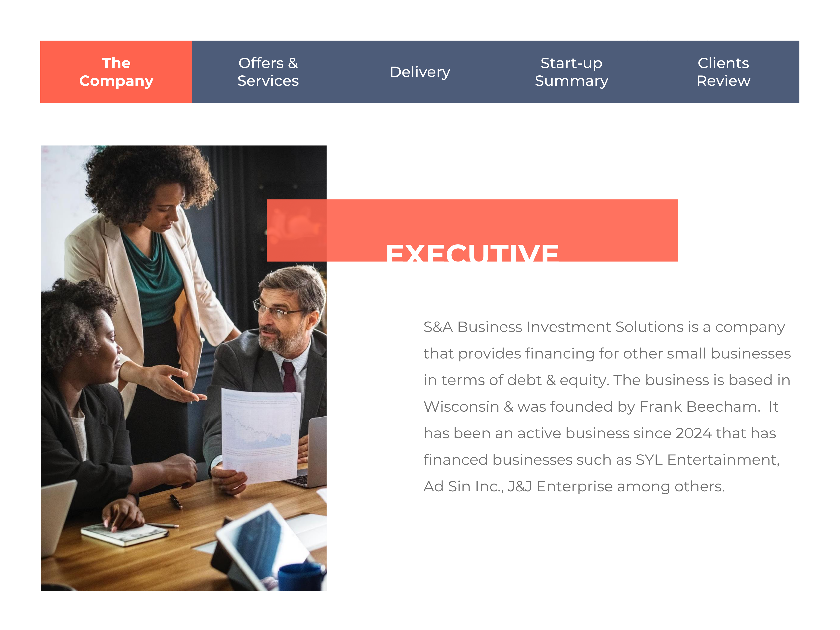Viewport: 840px width, 630px height.
Task: Go to Start-up Summary tab
Action: coord(571,72)
